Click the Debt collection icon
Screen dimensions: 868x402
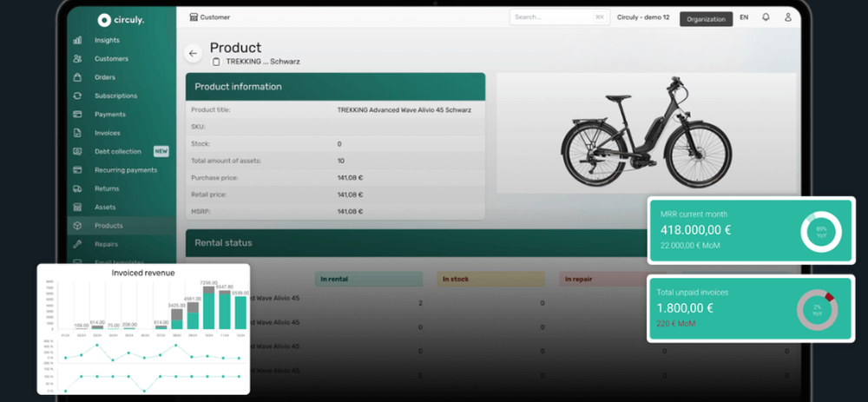(77, 151)
